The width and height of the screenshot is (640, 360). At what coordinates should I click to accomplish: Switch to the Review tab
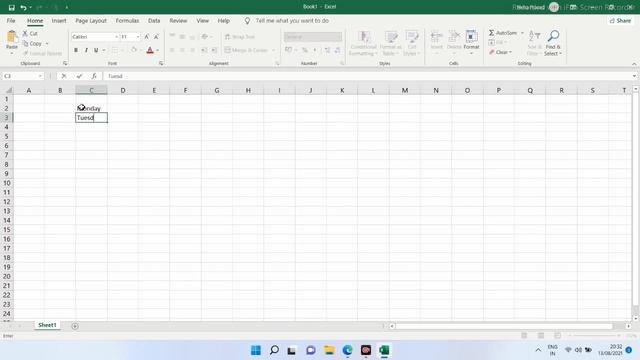(178, 20)
